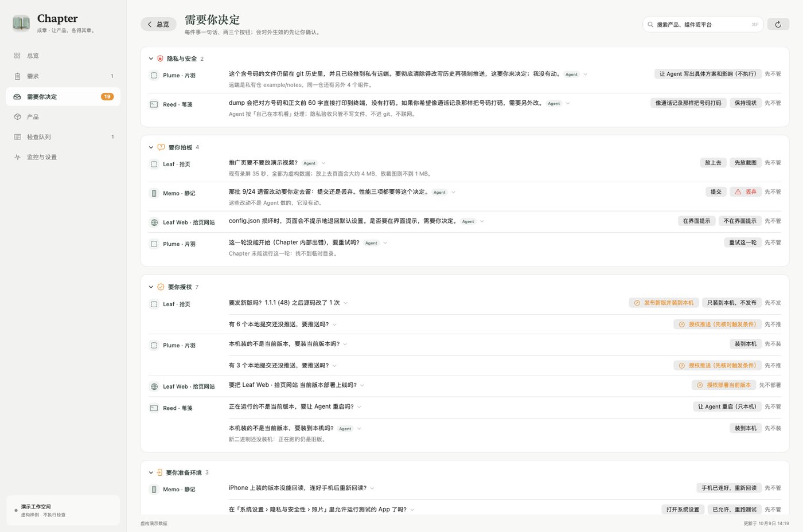The image size is (803, 532).
Task: Click 重试这一轮 button
Action: [x=743, y=242]
